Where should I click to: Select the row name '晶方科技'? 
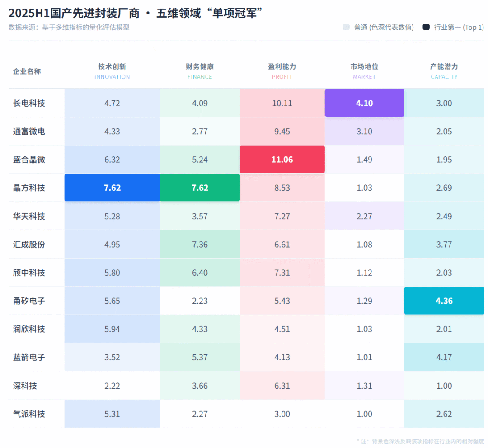(x=29, y=188)
